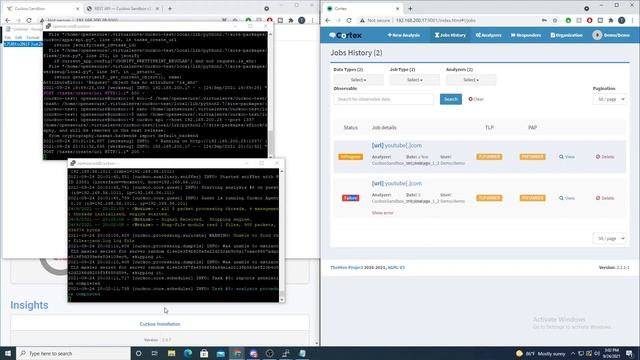Viewport: 640px width, 360px height.
Task: Click the Failure status badge
Action: pos(350,198)
